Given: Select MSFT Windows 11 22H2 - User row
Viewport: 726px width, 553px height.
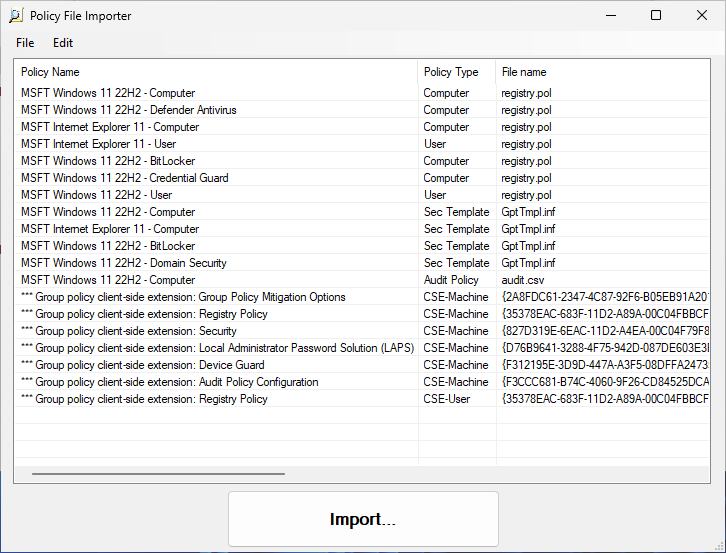Looking at the screenshot, I should (362, 195).
